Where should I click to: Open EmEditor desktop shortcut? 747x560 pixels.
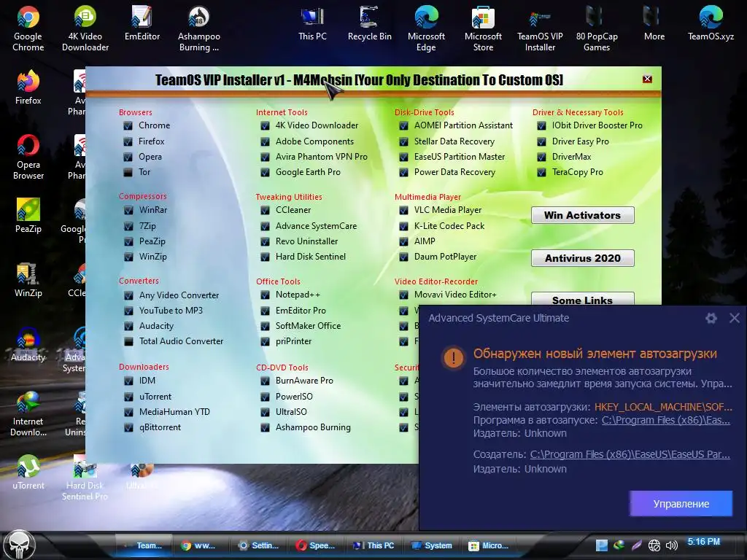[x=142, y=24]
